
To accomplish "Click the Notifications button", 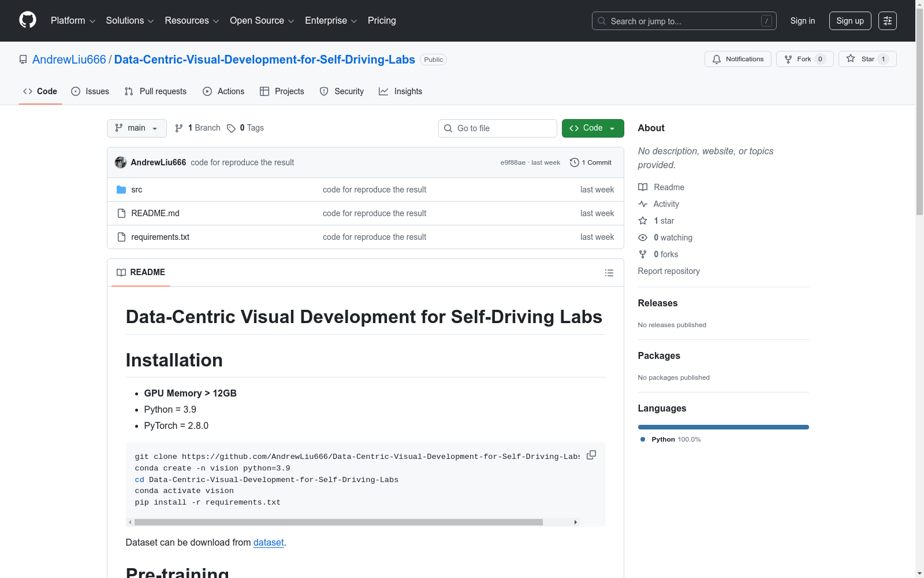I will click(x=738, y=59).
